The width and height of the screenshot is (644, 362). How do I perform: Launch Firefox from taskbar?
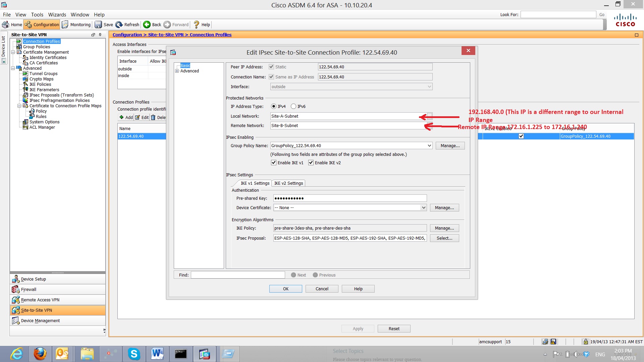[40, 354]
